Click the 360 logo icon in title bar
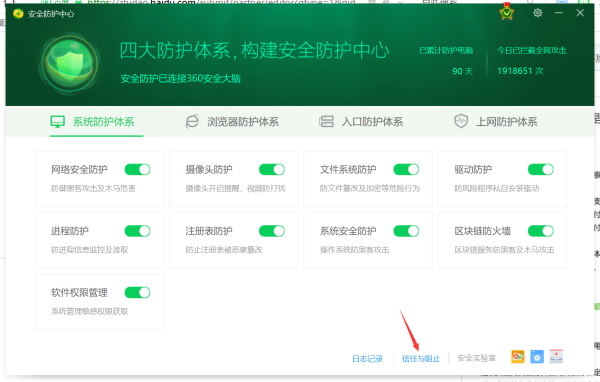Screen dimensions: 600x382 click(x=18, y=14)
